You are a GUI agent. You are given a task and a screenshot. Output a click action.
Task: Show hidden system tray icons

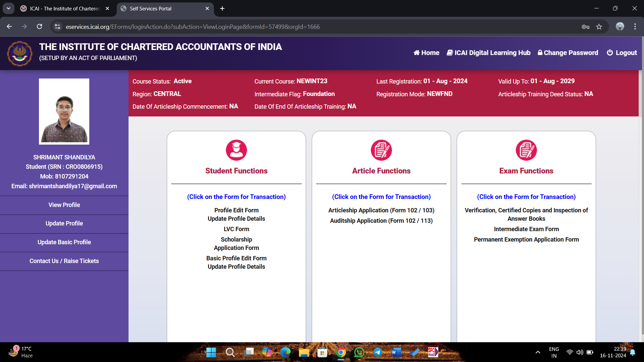click(538, 352)
